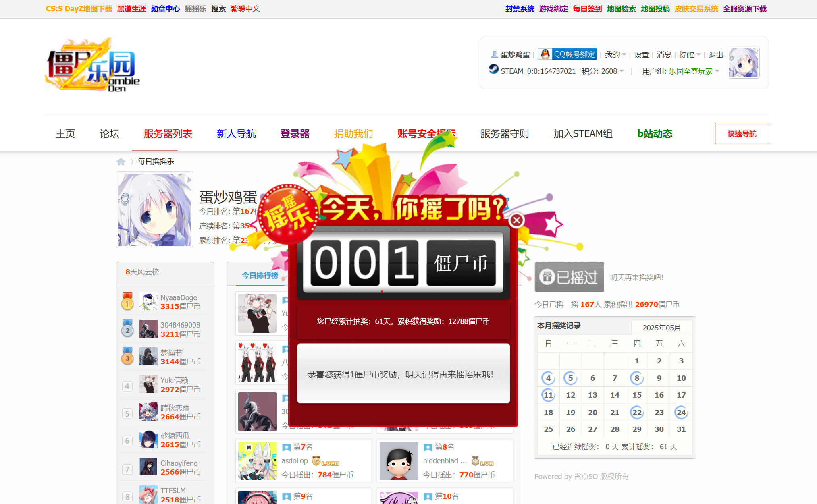The height and width of the screenshot is (504, 817).
Task: Open asdoiiop avatar thumbnail
Action: (258, 461)
